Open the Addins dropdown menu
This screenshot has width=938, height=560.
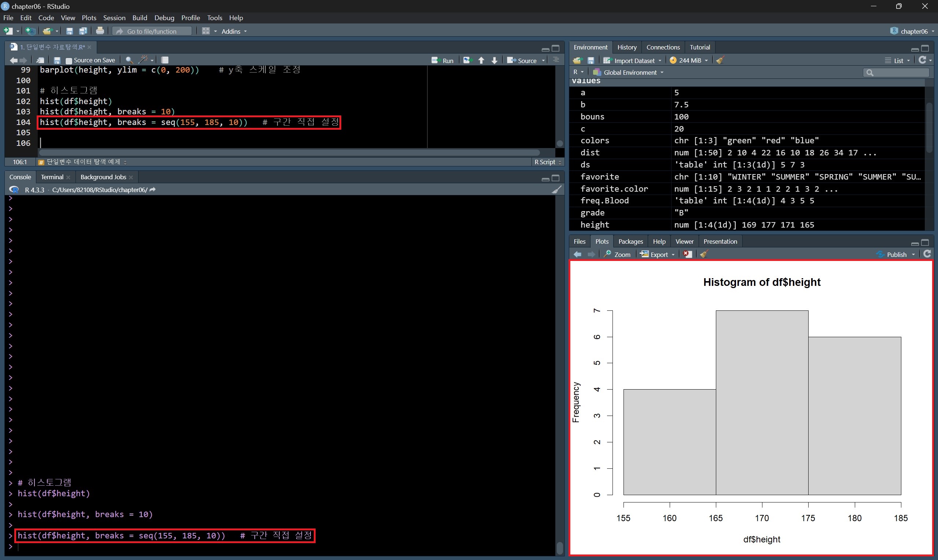coord(233,31)
